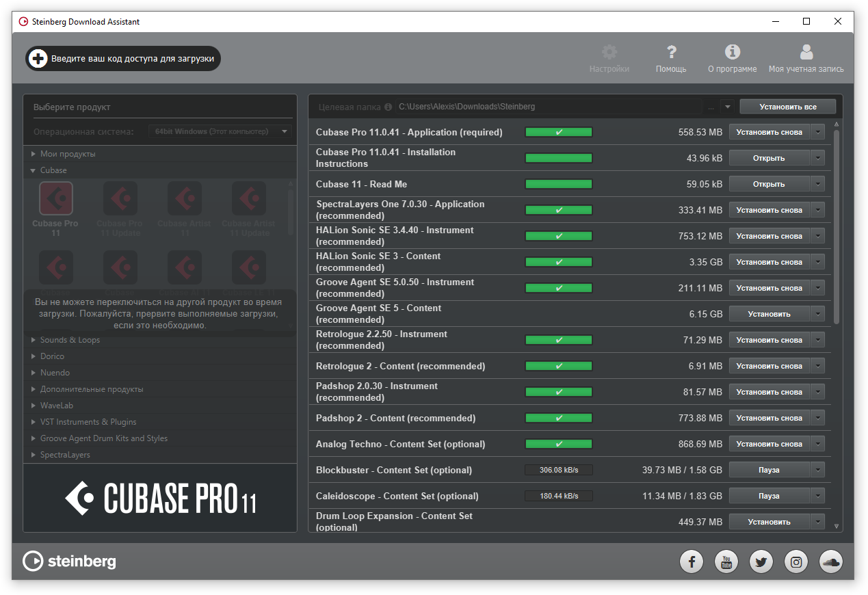Open the О программе info icon

733,52
